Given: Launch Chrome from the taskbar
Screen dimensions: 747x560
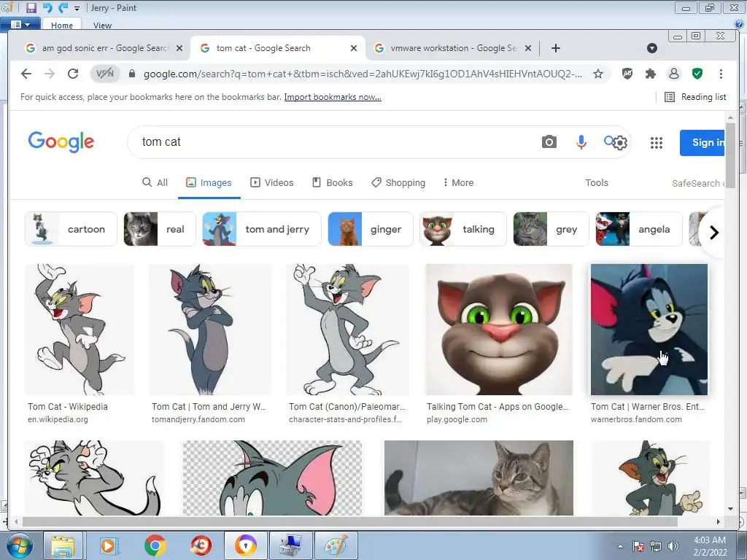Looking at the screenshot, I should coord(155,545).
